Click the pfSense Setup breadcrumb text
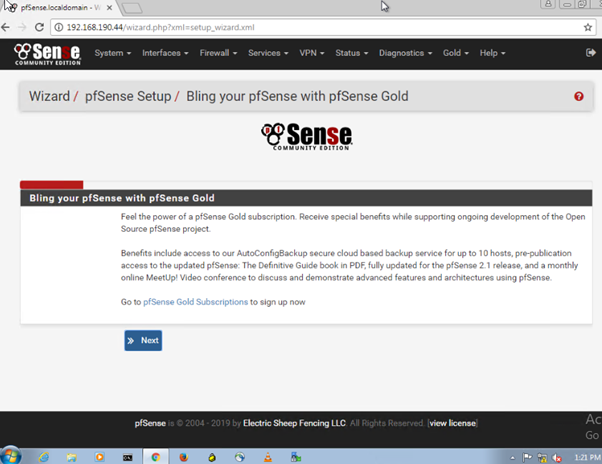This screenshot has height=464, width=602. [x=128, y=96]
